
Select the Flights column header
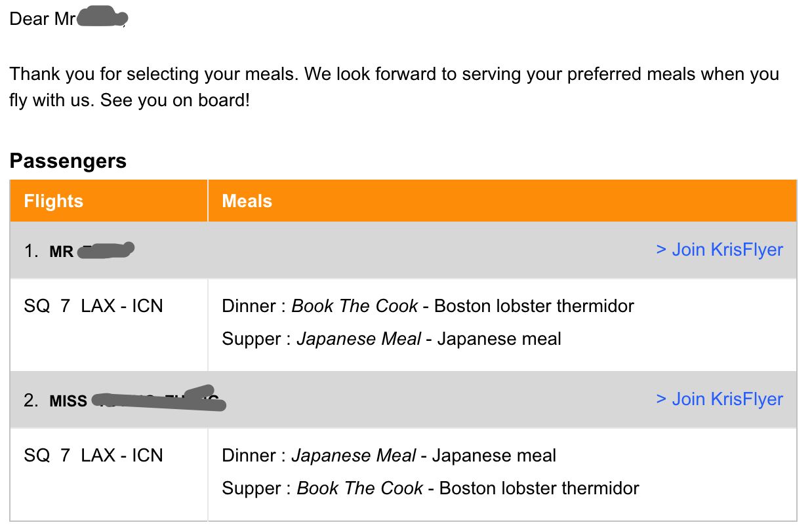(x=54, y=201)
